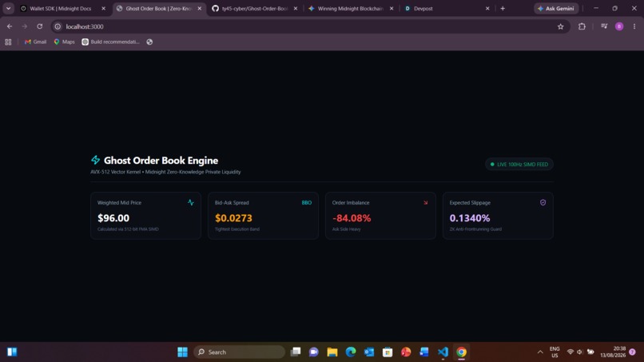This screenshot has height=362, width=644.
Task: Click the pulse icon in Weighted Mid Price card
Action: coord(191,202)
